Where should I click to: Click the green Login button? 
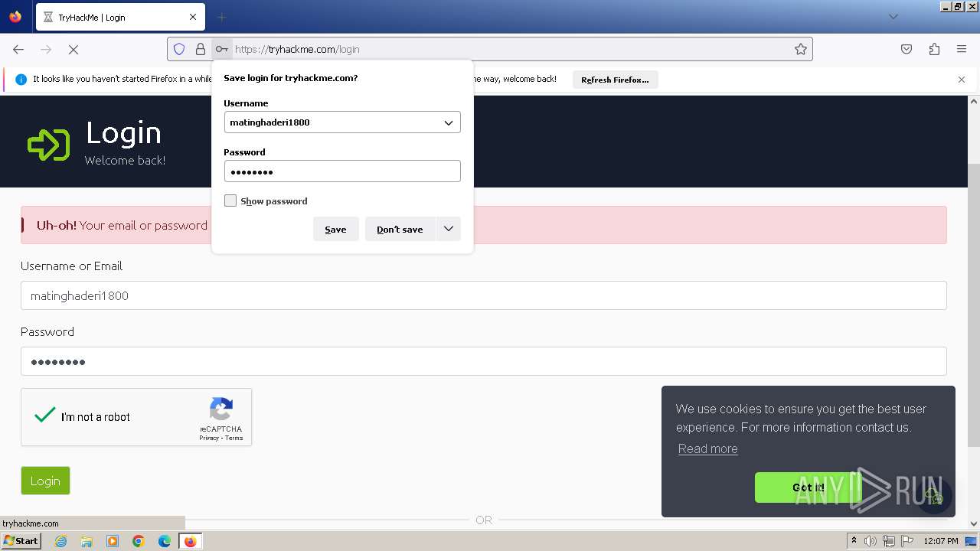[45, 481]
